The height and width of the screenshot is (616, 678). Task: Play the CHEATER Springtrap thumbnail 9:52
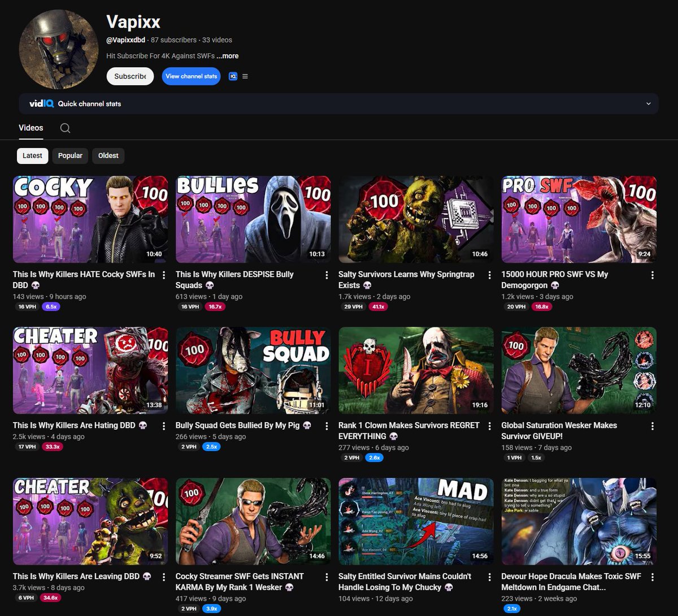click(x=90, y=521)
